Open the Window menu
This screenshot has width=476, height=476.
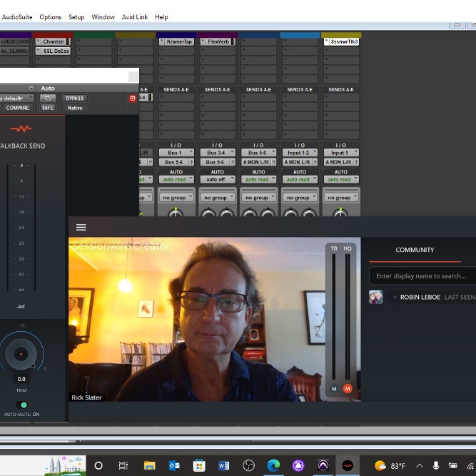point(103,17)
